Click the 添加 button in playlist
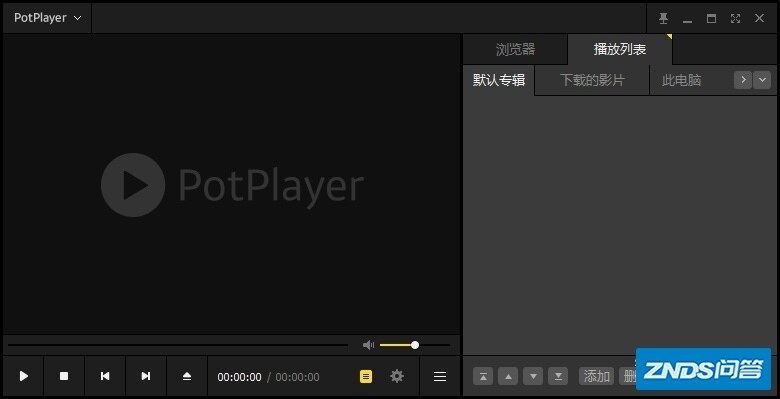780x399 pixels. tap(596, 376)
